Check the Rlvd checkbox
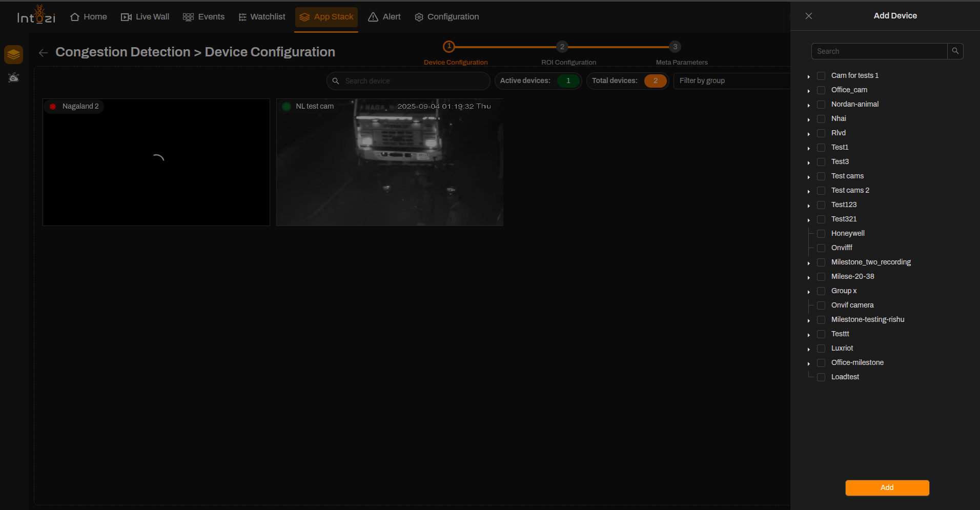The image size is (980, 510). pyautogui.click(x=821, y=133)
